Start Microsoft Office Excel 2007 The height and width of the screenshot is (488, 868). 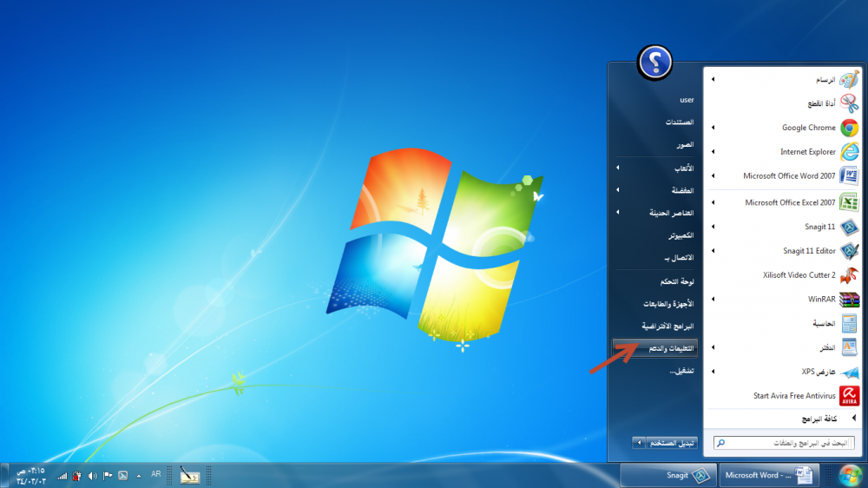point(790,202)
